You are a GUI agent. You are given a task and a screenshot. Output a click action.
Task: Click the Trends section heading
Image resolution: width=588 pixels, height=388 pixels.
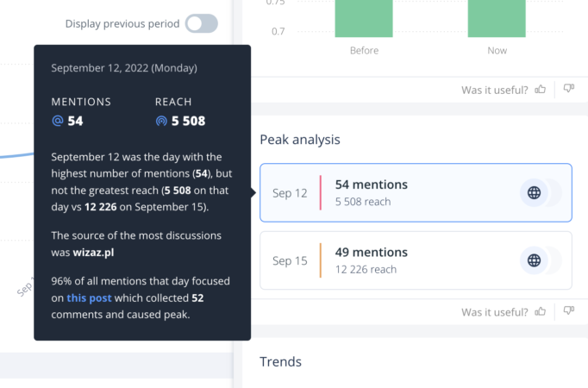point(280,362)
